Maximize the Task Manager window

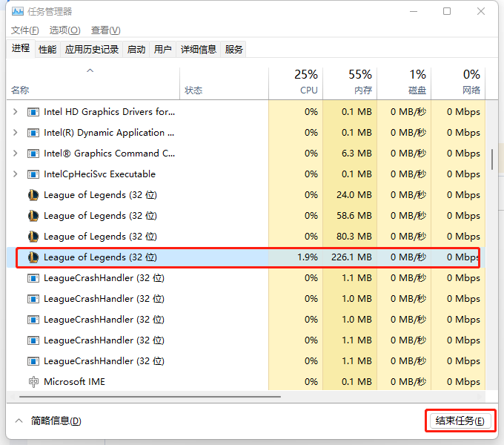(x=447, y=12)
